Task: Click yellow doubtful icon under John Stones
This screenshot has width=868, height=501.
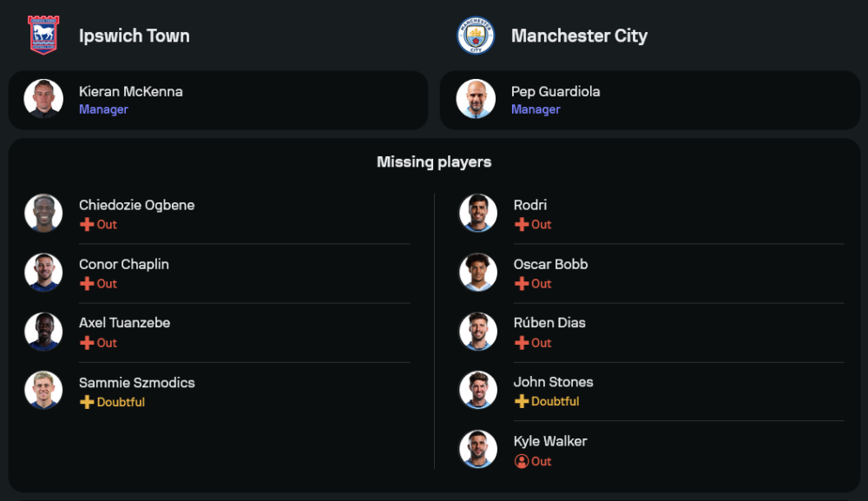Action: click(x=522, y=401)
